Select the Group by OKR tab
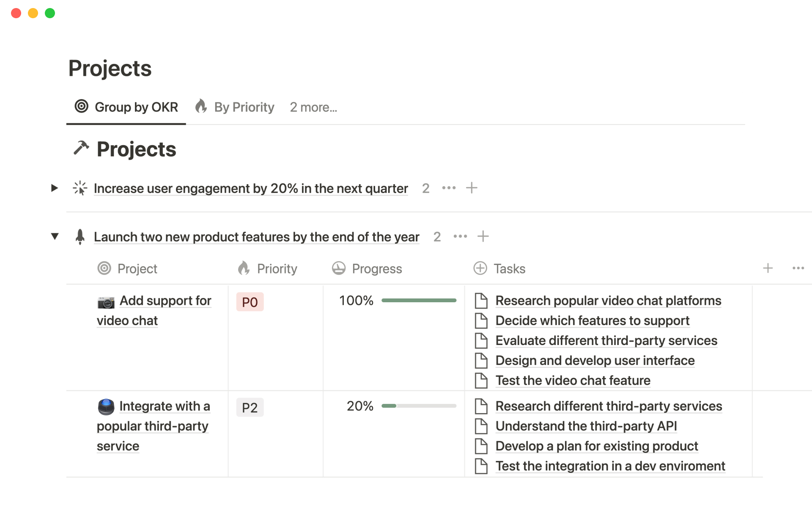The width and height of the screenshot is (812, 508). tap(126, 107)
